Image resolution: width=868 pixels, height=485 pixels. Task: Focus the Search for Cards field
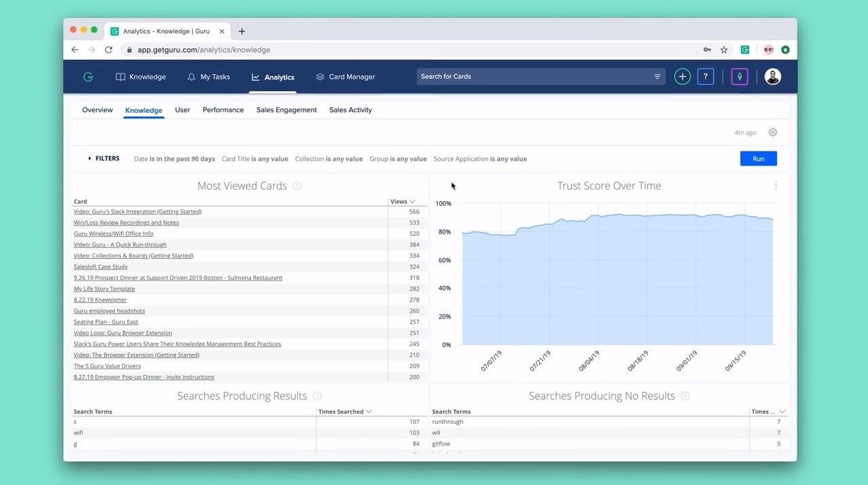pos(533,77)
